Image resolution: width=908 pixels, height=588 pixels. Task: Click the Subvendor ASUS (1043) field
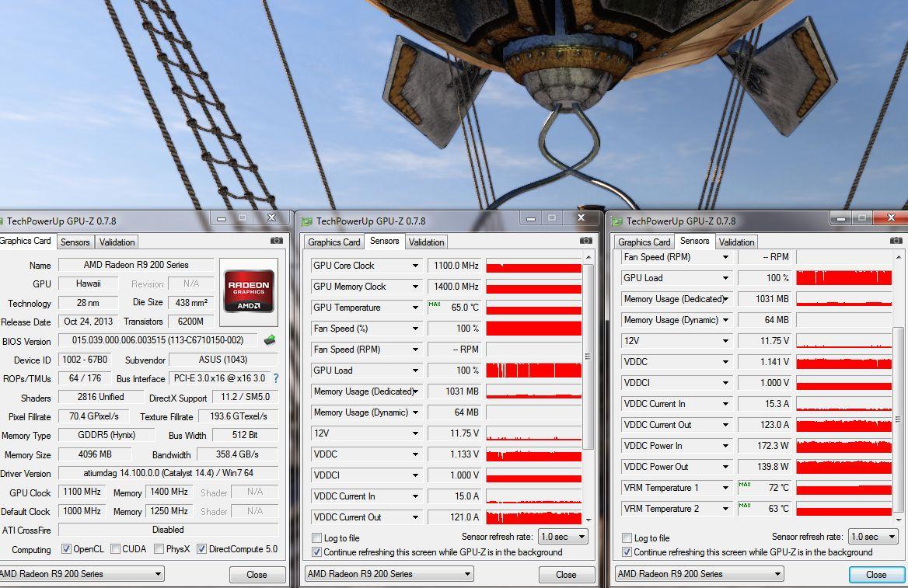pos(223,360)
